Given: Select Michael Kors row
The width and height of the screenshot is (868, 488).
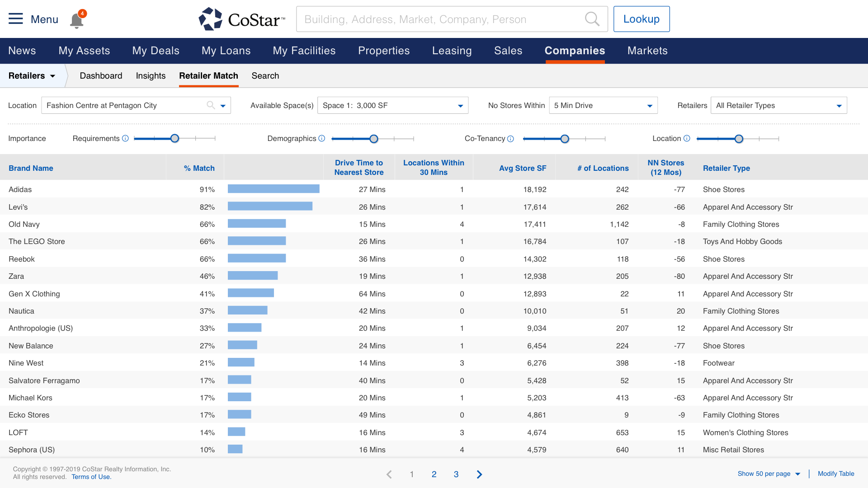Looking at the screenshot, I should (x=434, y=398).
